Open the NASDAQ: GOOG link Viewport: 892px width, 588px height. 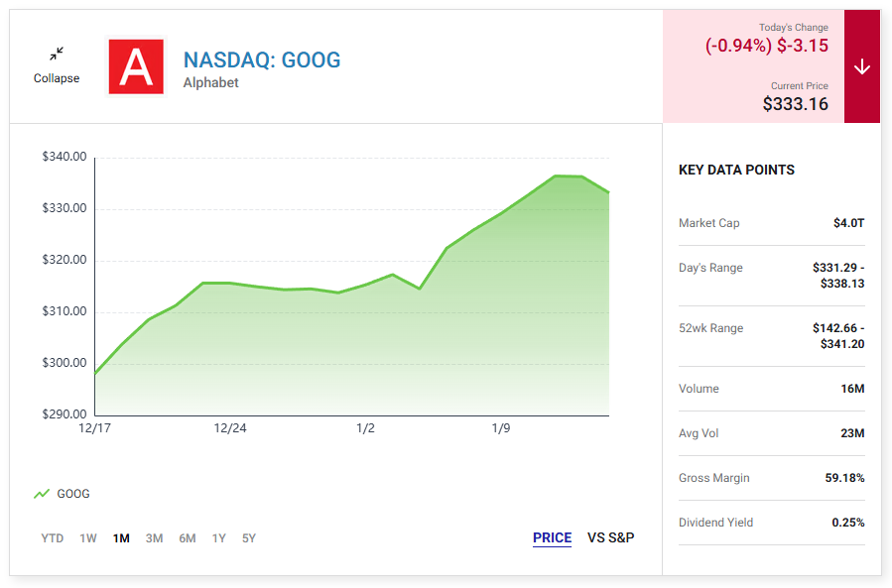[262, 59]
